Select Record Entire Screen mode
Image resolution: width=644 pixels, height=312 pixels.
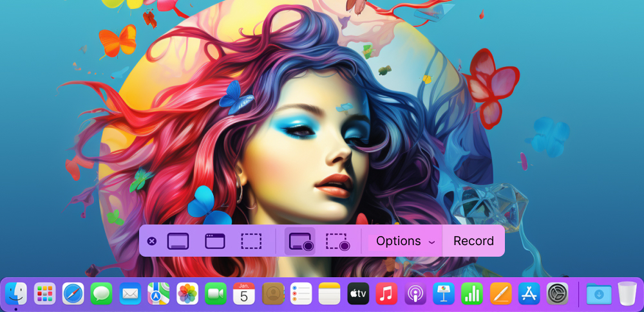tap(300, 241)
